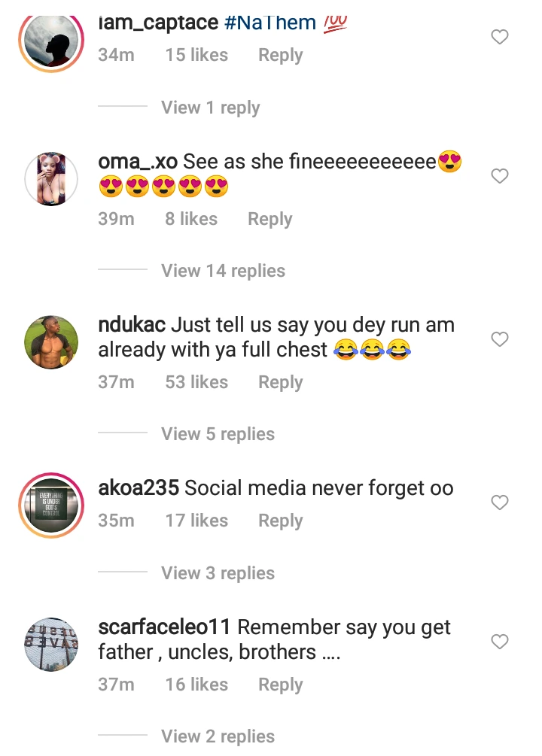The image size is (542, 756).
Task: View ndukac's profile photo
Action: point(51,342)
